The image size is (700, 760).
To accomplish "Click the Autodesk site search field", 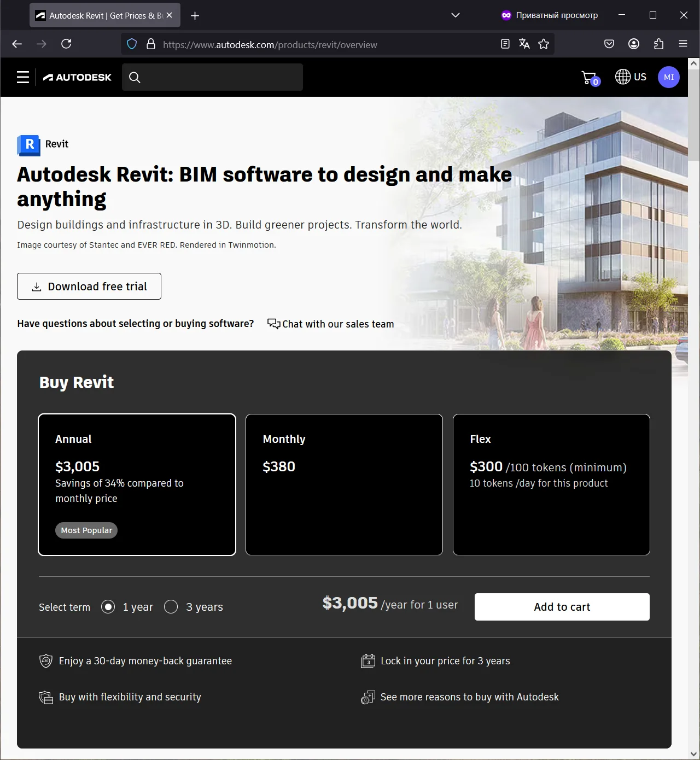I will coord(219,77).
